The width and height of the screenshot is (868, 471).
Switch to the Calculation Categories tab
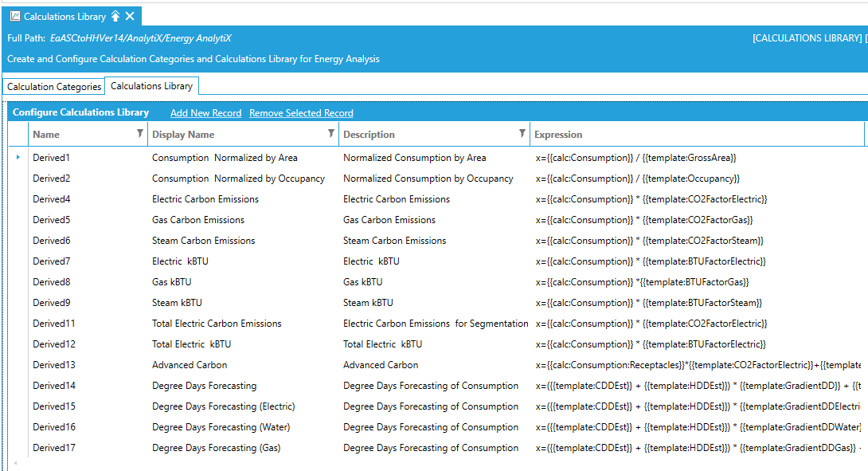(x=54, y=87)
